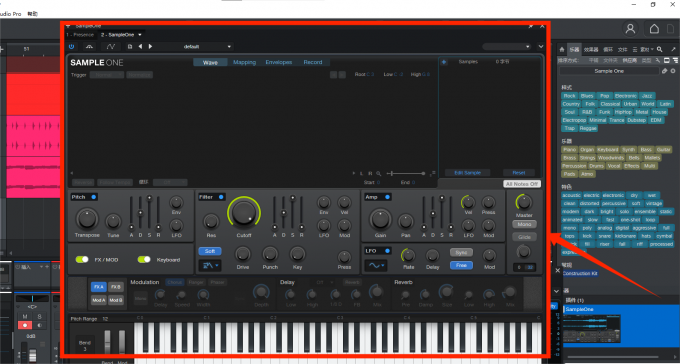Open the loop mode Off dropdown
The image size is (680, 364).
(x=170, y=183)
